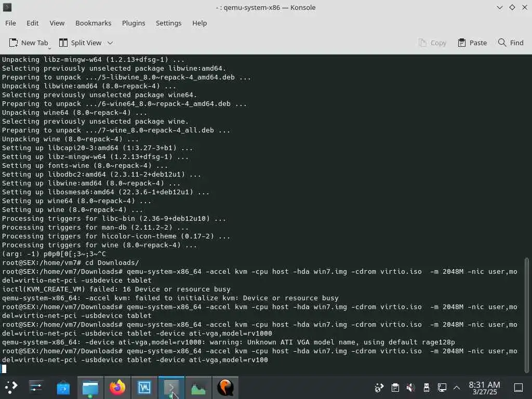532x399 pixels.
Task: Click the terminal vertical scrollbar handle
Action: (x=527, y=315)
